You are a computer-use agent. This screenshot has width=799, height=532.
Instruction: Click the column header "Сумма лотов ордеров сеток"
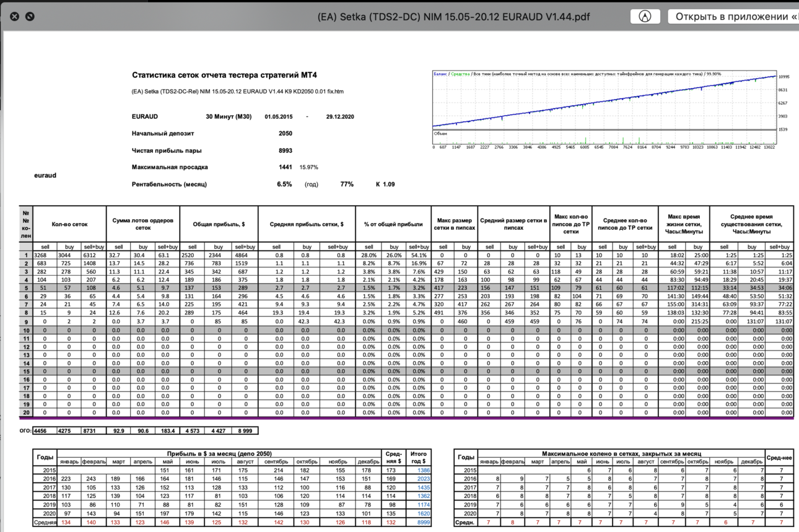pyautogui.click(x=143, y=224)
